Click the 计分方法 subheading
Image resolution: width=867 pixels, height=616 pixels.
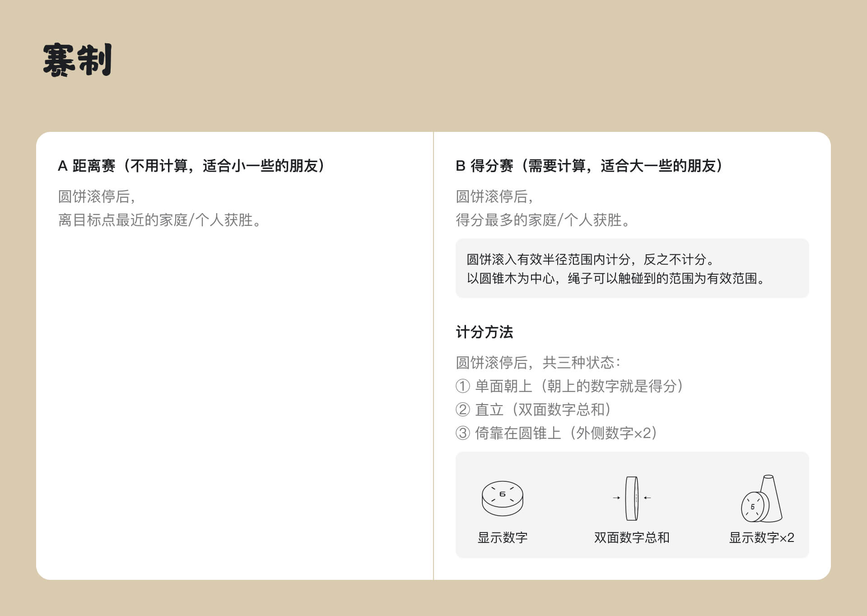pos(484,332)
